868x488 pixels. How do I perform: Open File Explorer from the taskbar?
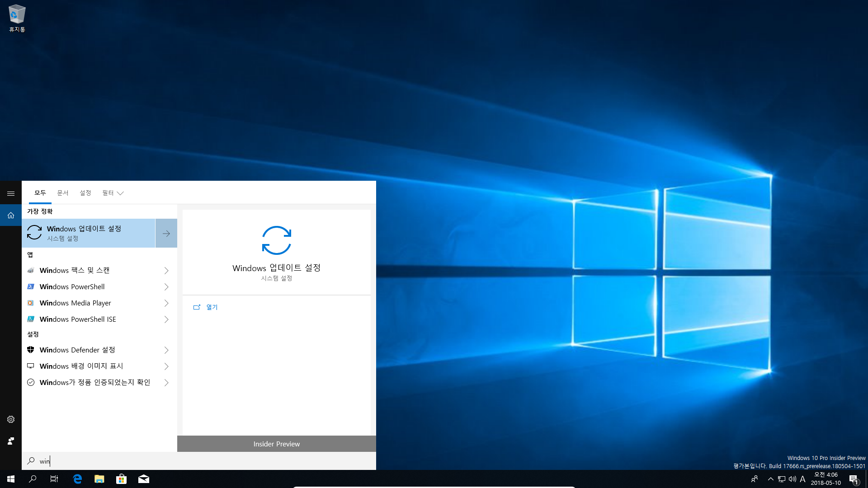[x=99, y=479]
